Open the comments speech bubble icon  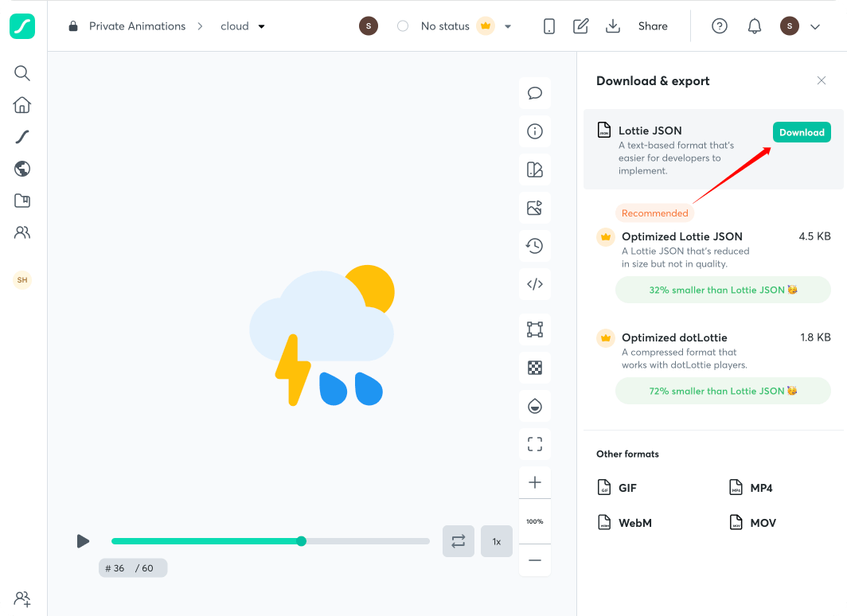pos(535,93)
